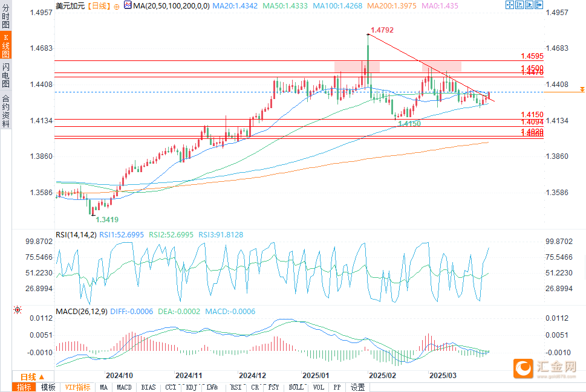The height and width of the screenshot is (392, 586).
Task: Select the PSY indicator button
Action: point(273,387)
